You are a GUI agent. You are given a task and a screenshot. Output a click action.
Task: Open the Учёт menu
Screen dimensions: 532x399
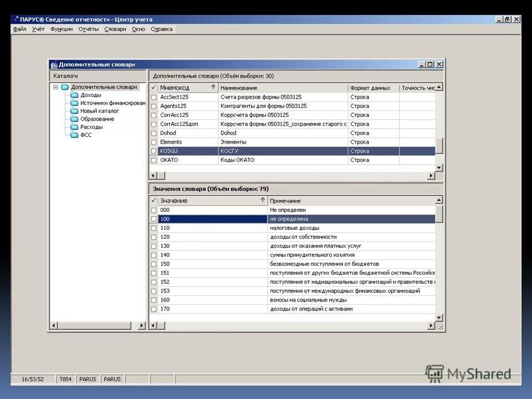tap(38, 29)
